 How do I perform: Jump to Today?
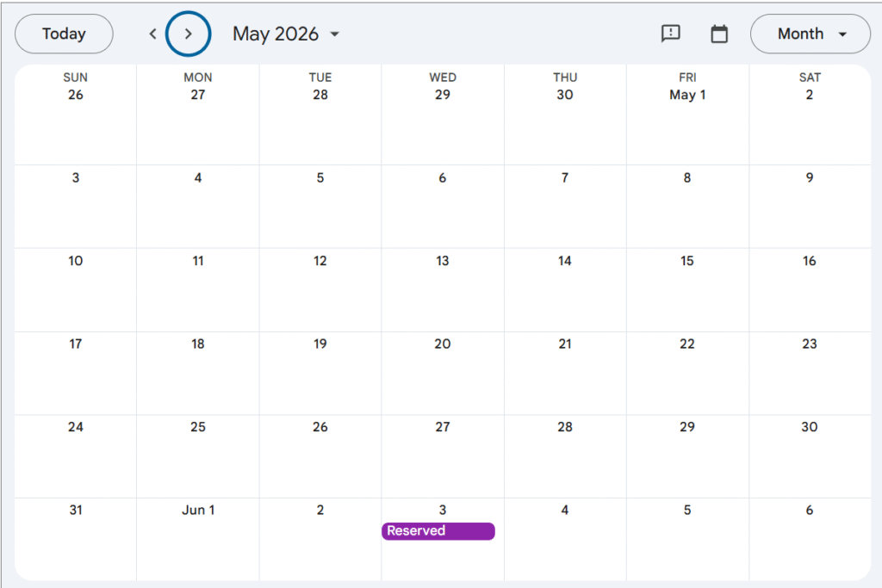pos(64,34)
